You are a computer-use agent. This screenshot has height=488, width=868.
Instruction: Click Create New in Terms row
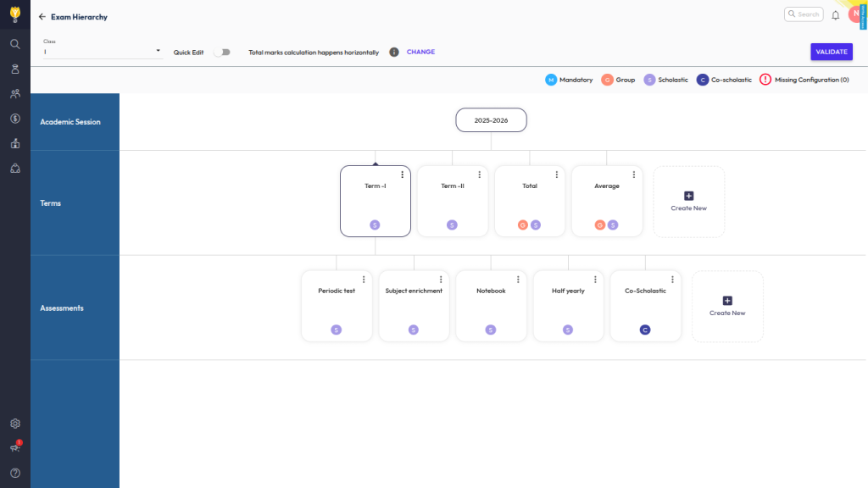click(x=688, y=202)
